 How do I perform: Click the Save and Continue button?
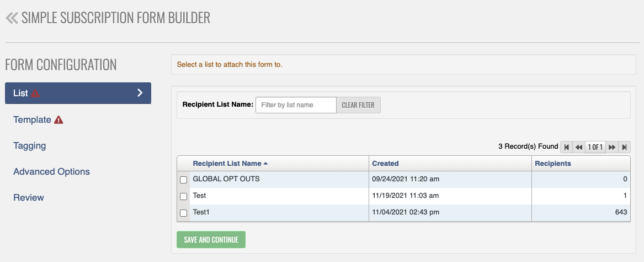coord(211,239)
